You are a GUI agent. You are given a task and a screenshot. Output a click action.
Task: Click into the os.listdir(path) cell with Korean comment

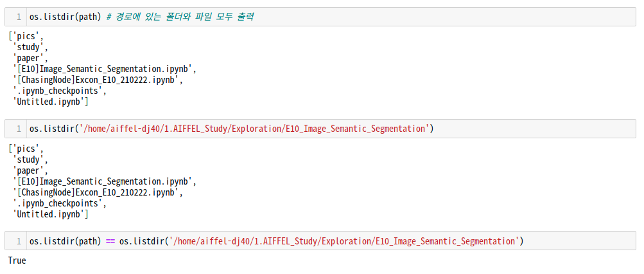(320, 17)
